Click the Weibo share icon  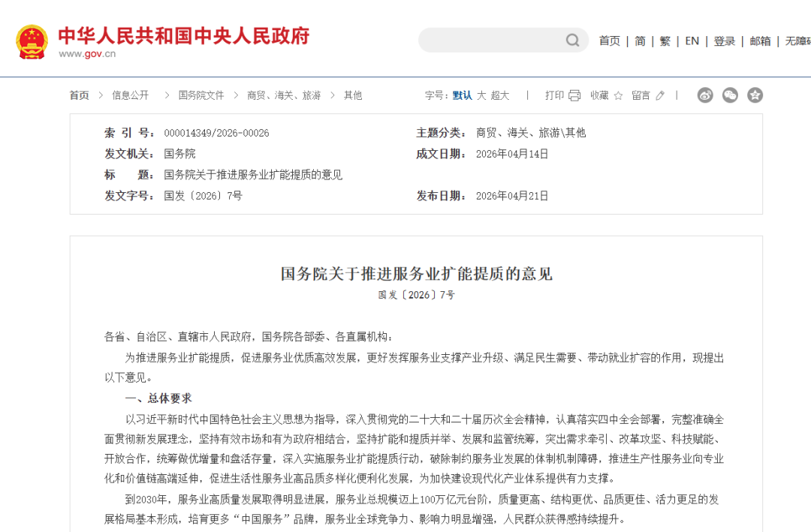(x=704, y=95)
